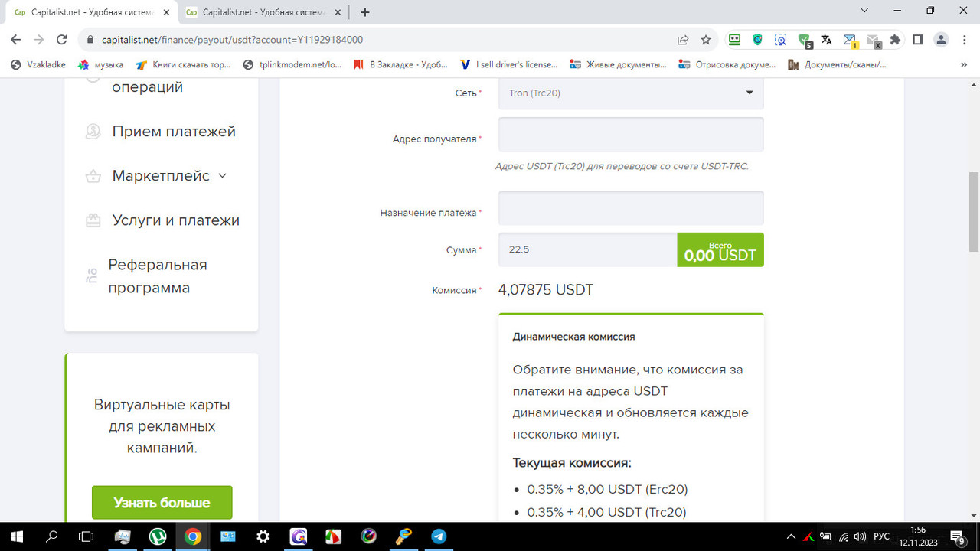Open the Книги скачать bookmark
The image size is (980, 551).
(x=183, y=65)
